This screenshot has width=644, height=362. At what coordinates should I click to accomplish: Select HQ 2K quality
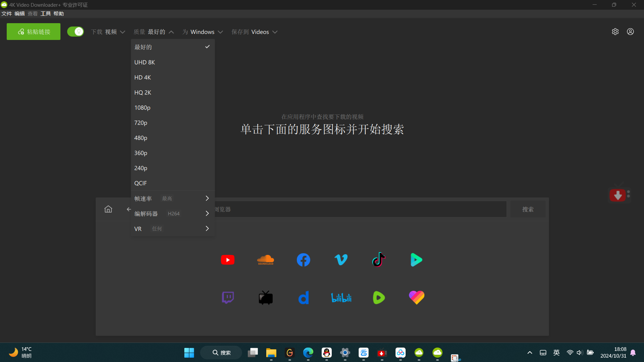coord(173,92)
